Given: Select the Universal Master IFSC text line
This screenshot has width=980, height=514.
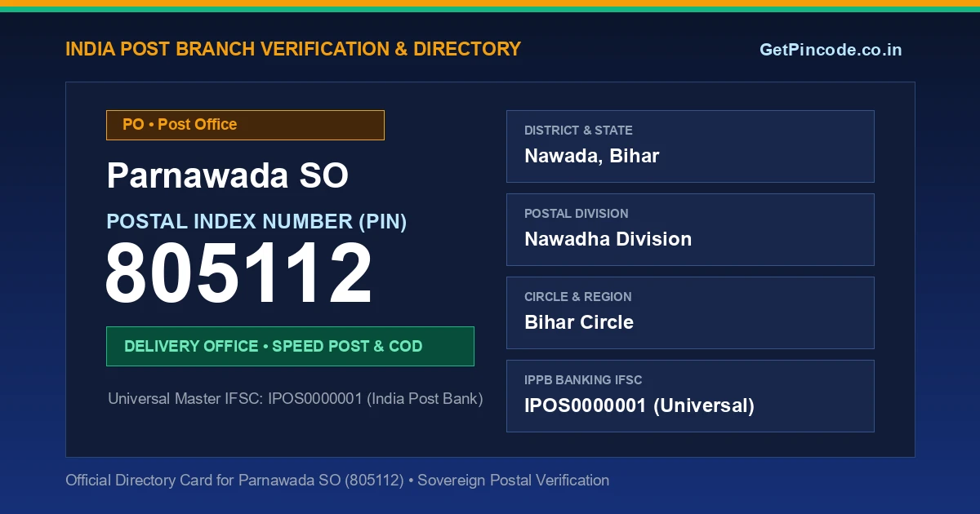Looking at the screenshot, I should [296, 399].
